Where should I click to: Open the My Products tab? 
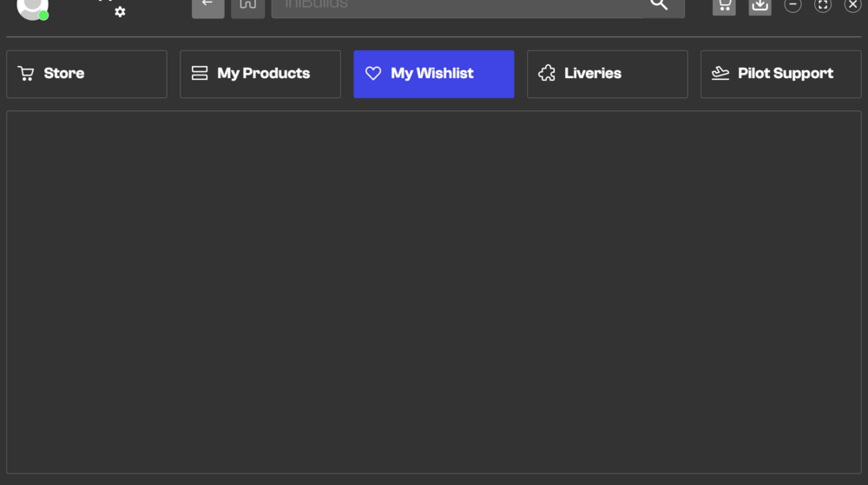pyautogui.click(x=260, y=74)
